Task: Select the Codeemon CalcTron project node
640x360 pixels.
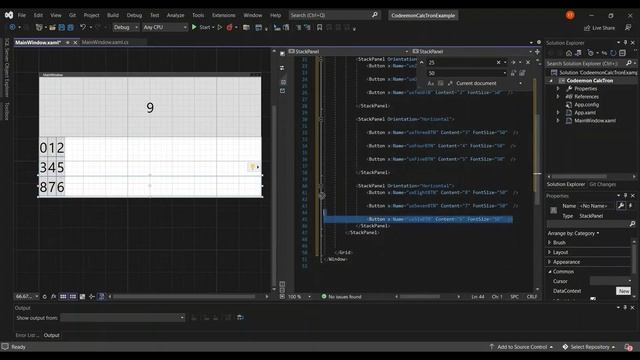Action: (589, 80)
